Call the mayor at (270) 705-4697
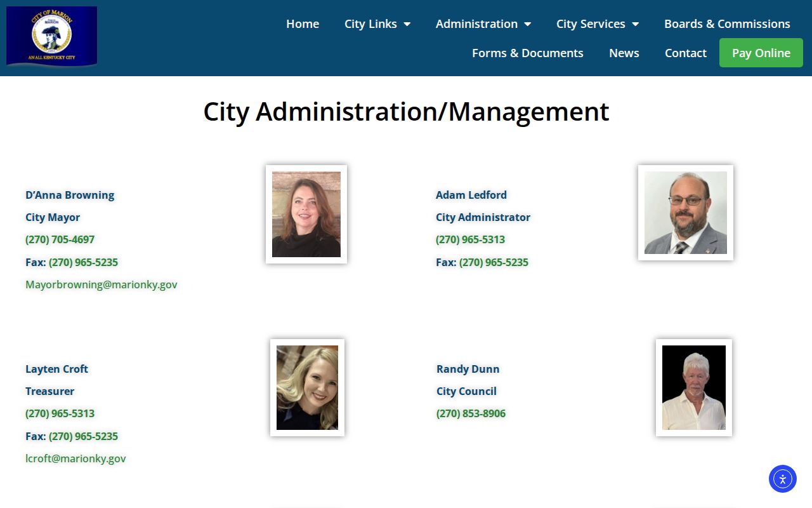812x508 pixels. [x=60, y=239]
